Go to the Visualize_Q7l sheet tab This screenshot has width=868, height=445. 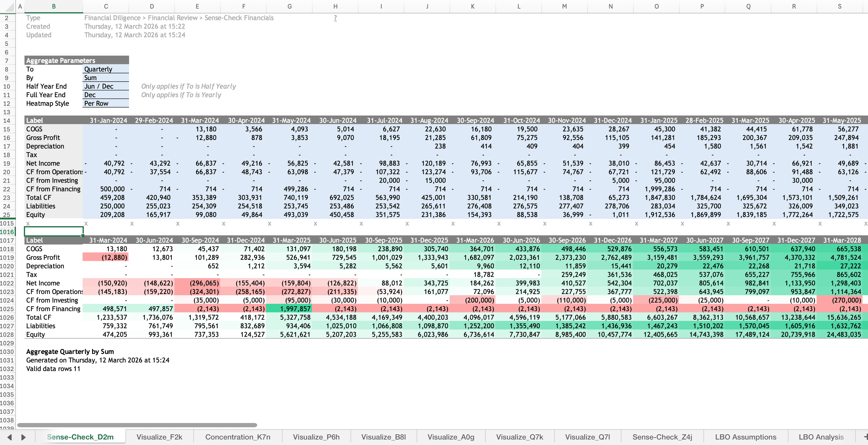pyautogui.click(x=587, y=436)
